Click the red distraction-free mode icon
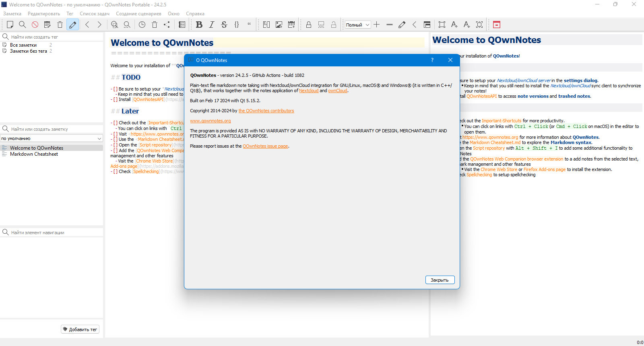 pyautogui.click(x=497, y=25)
